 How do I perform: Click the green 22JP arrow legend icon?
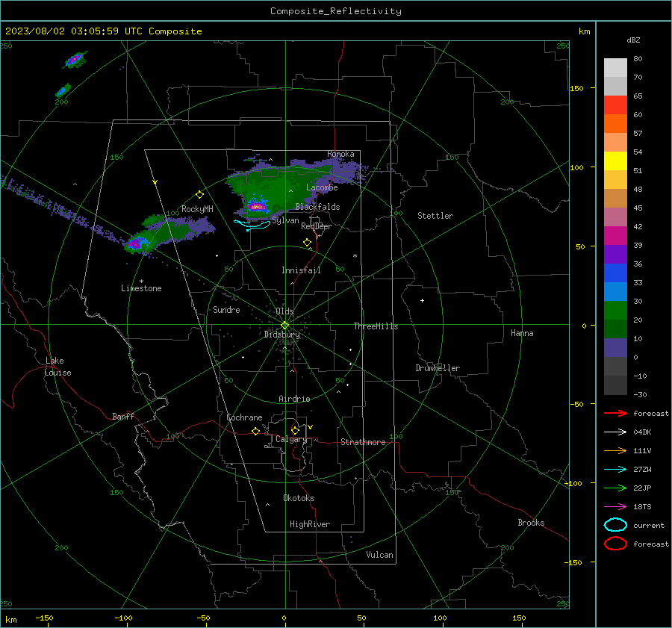(615, 488)
